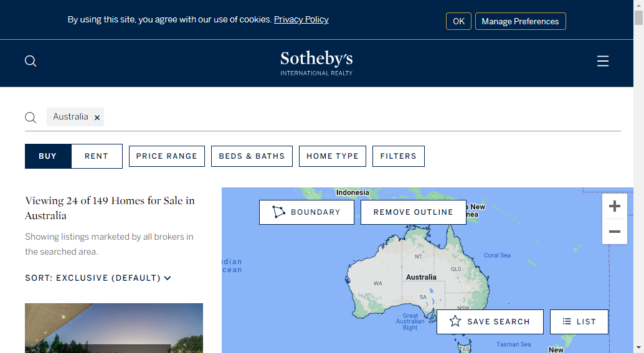Switch to the Rent option
This screenshot has width=644, height=353.
pos(97,156)
